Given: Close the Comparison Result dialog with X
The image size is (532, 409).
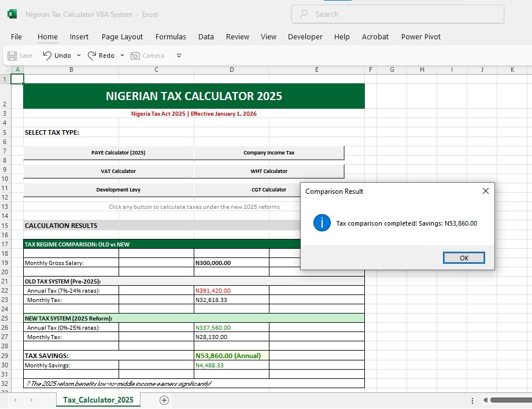Looking at the screenshot, I should click(x=486, y=191).
